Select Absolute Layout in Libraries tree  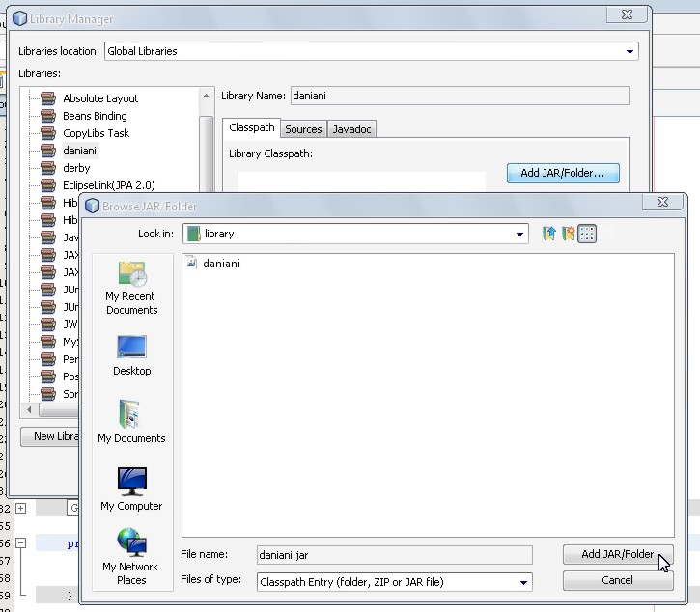point(100,98)
